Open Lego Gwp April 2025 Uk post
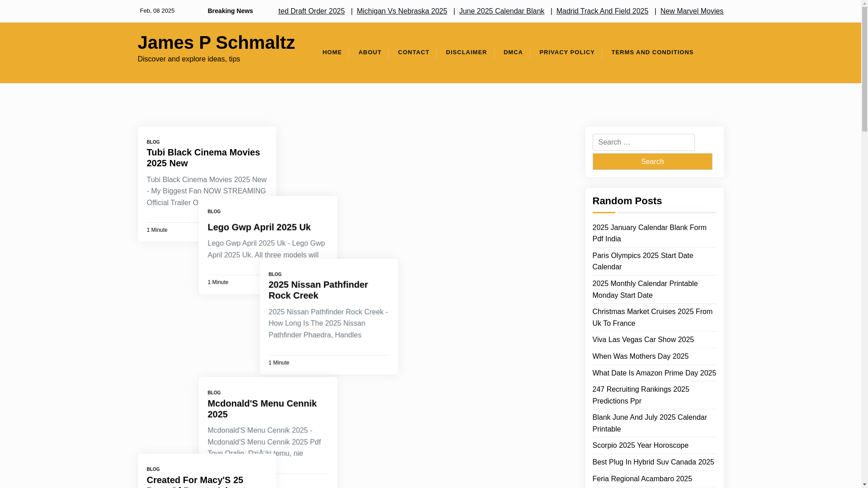Screen dimensions: 868x488 tap(259, 227)
